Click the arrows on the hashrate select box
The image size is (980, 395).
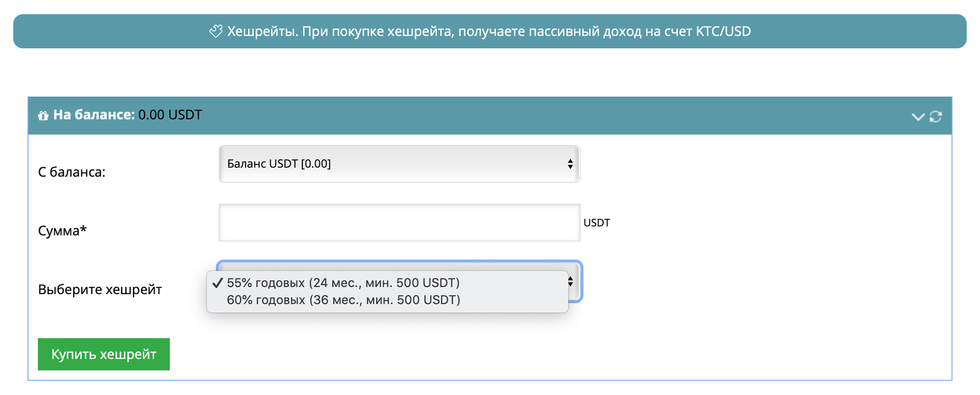point(571,281)
